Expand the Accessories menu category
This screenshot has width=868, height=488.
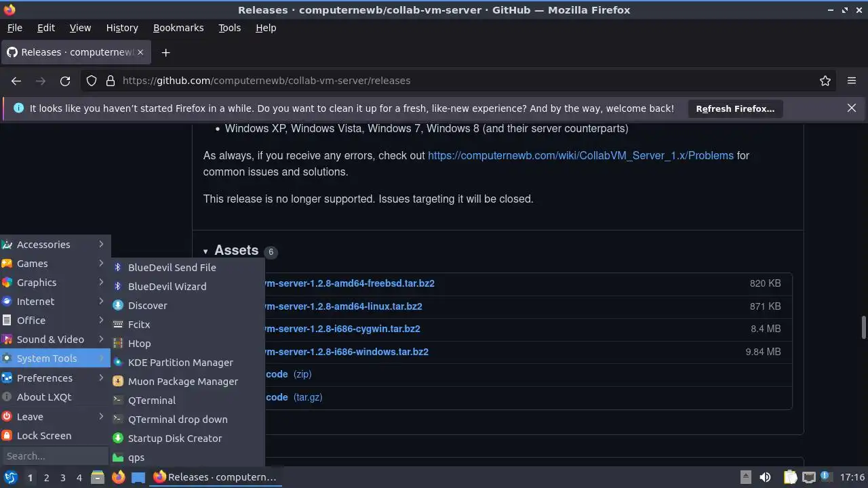coord(55,245)
